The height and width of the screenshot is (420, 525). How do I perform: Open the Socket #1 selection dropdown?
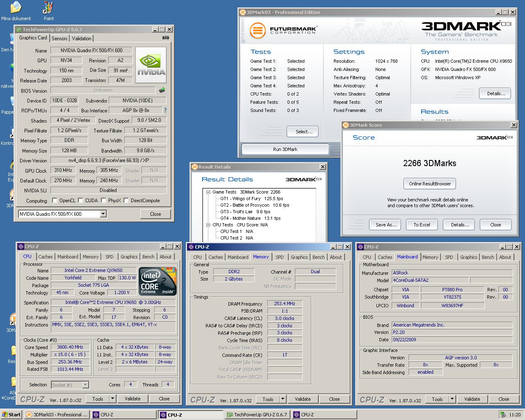click(85, 385)
